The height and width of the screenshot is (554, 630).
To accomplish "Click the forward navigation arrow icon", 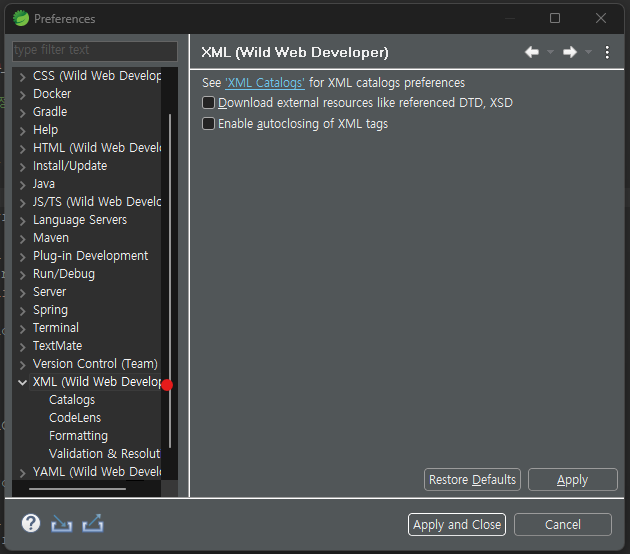I will (x=570, y=52).
